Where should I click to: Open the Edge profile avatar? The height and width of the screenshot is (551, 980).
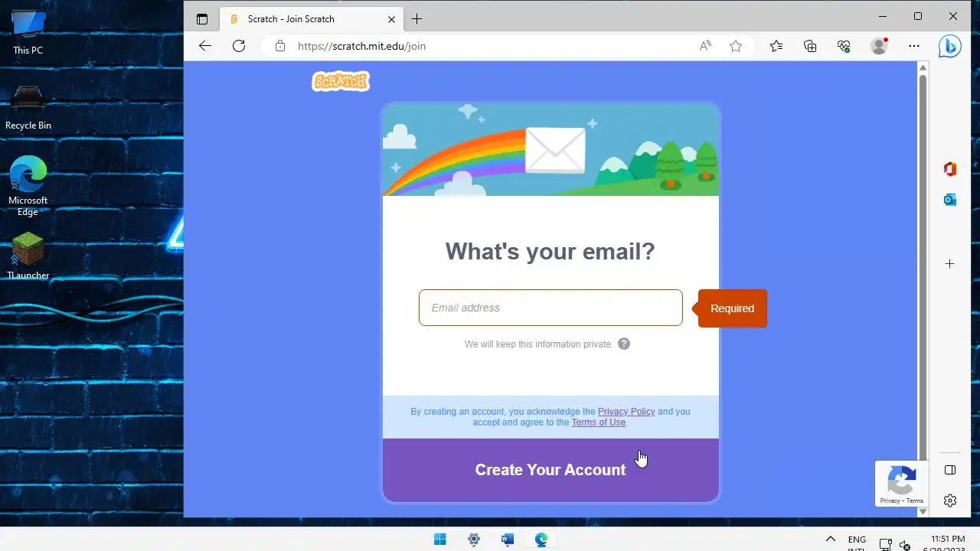coord(879,46)
